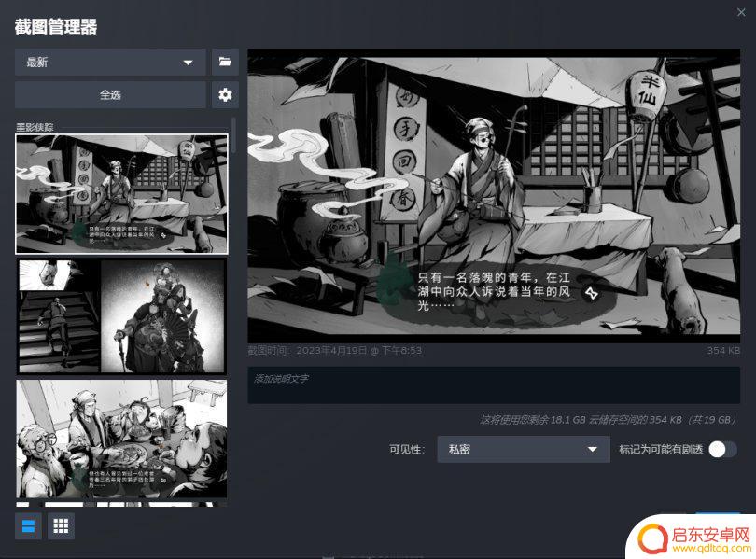Select the dining table scene thumbnail
Image resolution: width=756 pixels, height=559 pixels.
[121, 439]
